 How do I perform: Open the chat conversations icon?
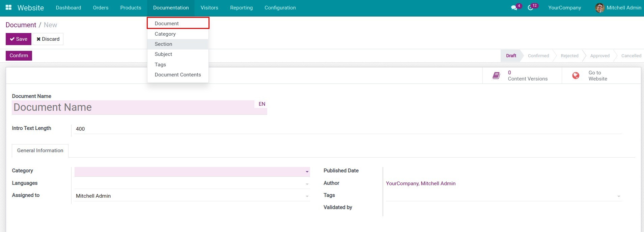click(x=514, y=8)
